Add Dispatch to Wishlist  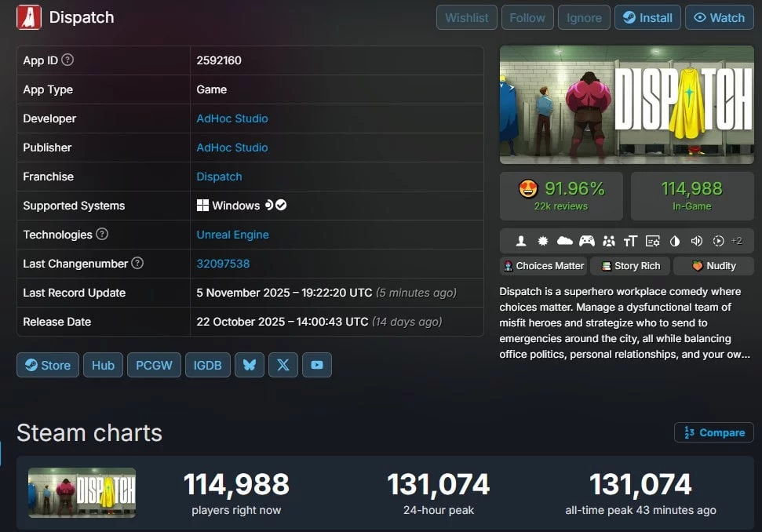(466, 17)
